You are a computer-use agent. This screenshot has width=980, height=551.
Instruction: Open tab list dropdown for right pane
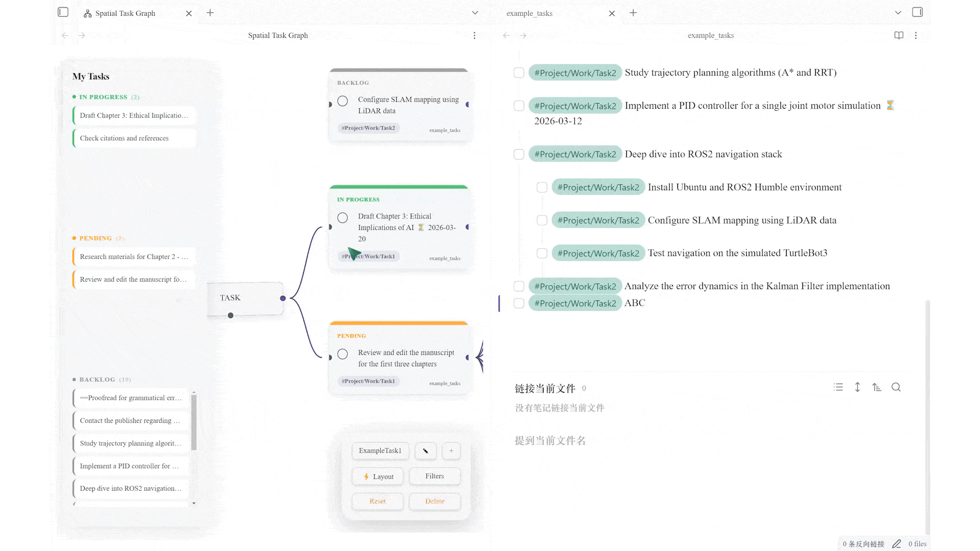(x=898, y=13)
